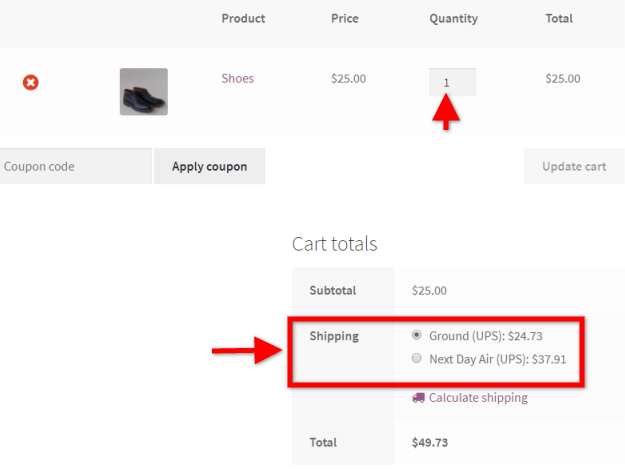Click the Price column header

[345, 18]
